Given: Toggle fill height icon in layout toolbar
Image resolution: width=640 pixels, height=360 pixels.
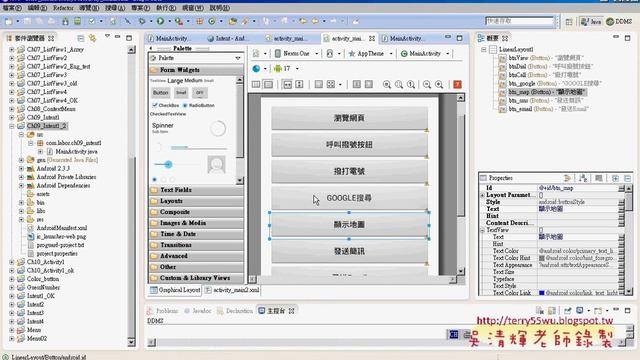Looking at the screenshot, I should pyautogui.click(x=299, y=84).
